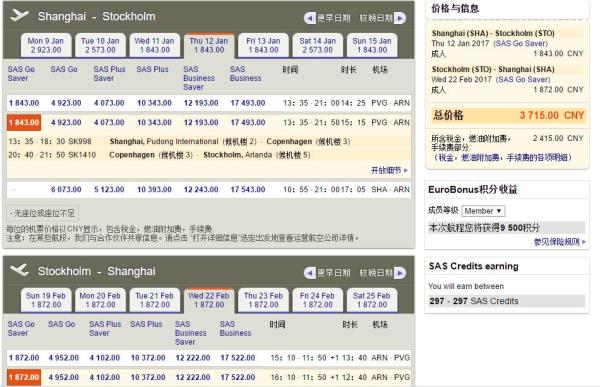The height and width of the screenshot is (387, 600).
Task: Select the Tue 10 Jan date tab
Action: [100, 46]
